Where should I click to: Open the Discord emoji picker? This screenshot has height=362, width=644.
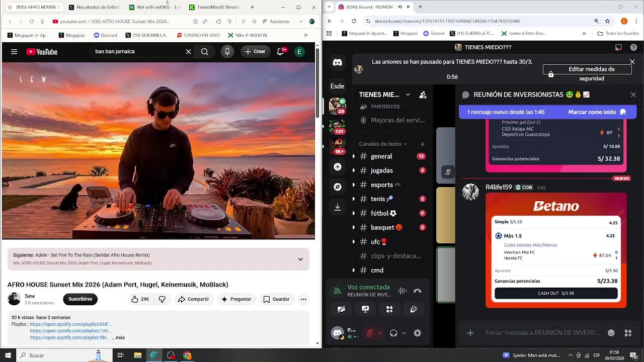coord(611,333)
